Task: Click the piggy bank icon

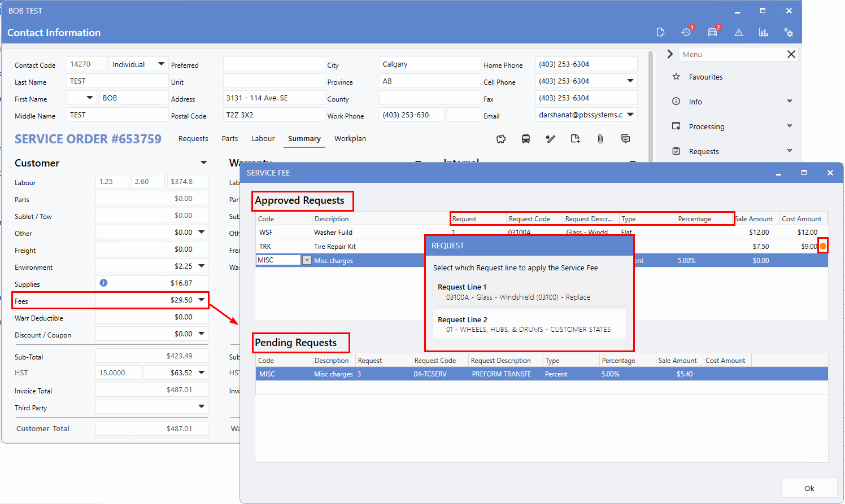Action: tap(501, 139)
